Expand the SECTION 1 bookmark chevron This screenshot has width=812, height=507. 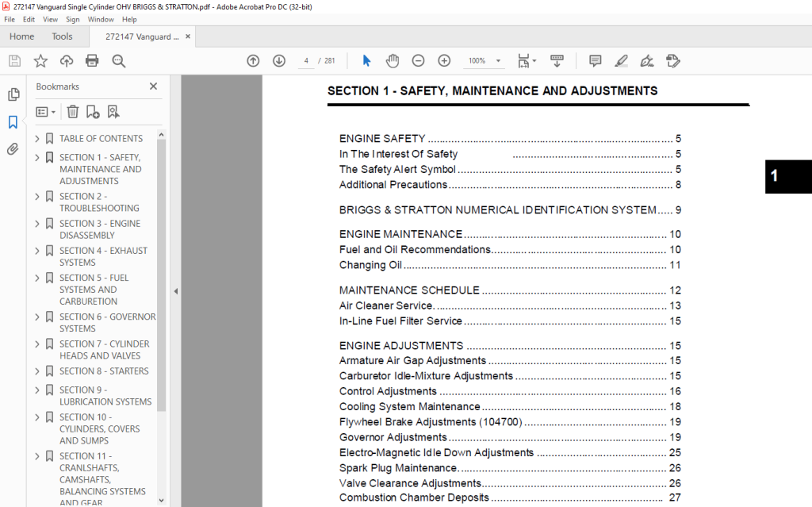(36, 157)
